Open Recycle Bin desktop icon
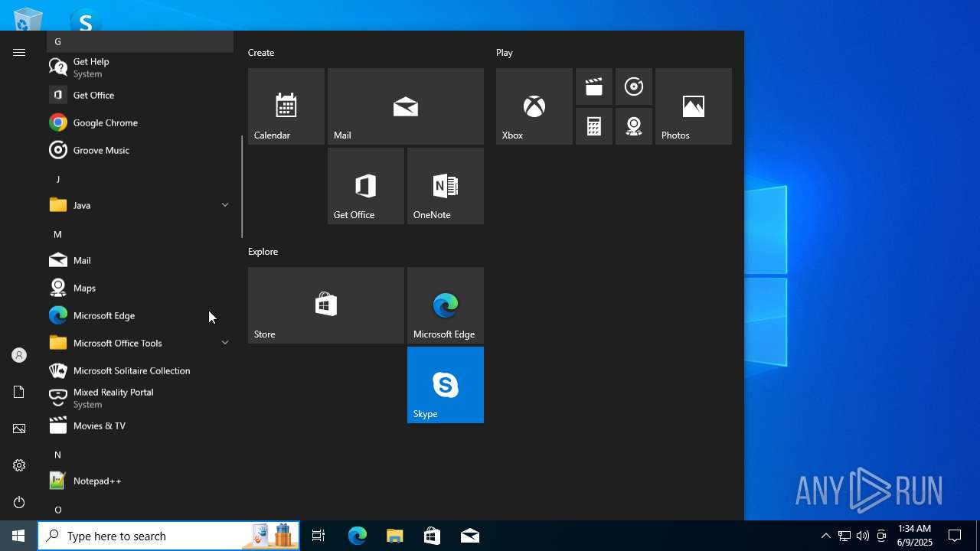 [x=28, y=19]
